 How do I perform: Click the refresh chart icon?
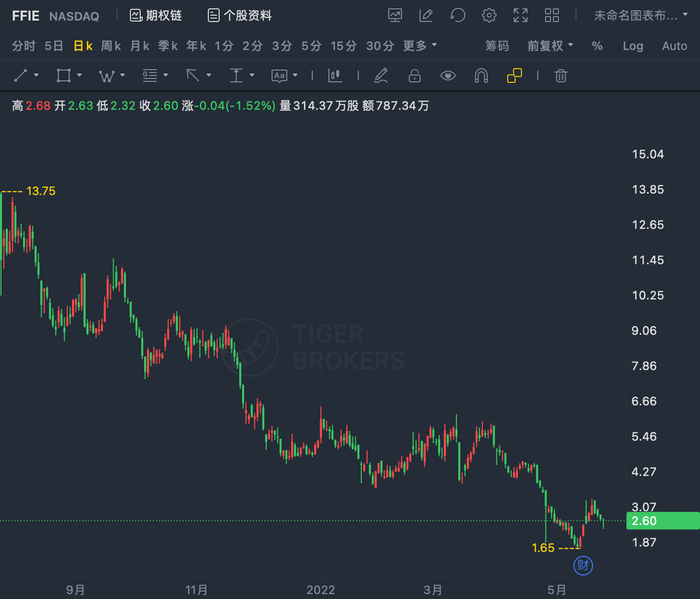tap(457, 15)
